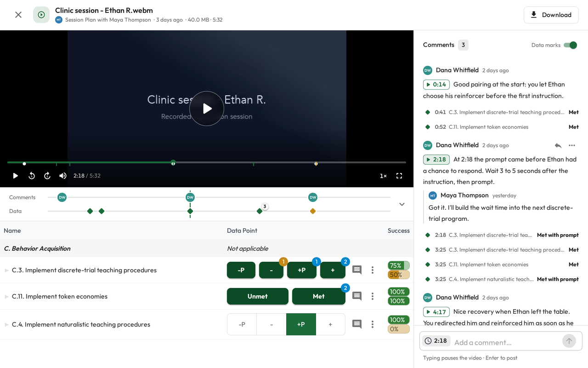Download the clinic session video

551,15
